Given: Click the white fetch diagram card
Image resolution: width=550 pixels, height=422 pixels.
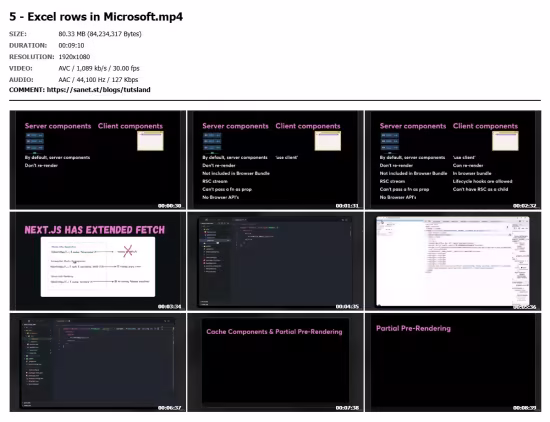Looking at the screenshot, I should coord(98,267).
